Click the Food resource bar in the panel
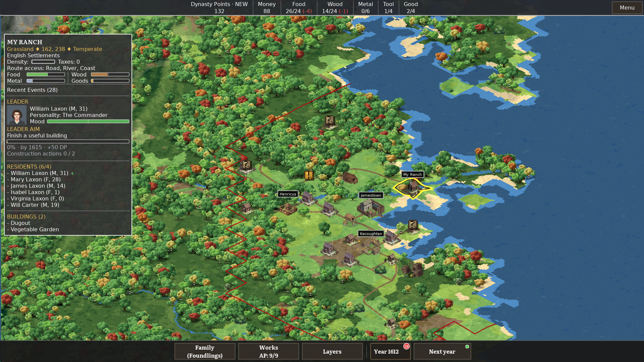The height and width of the screenshot is (362, 644). tap(46, 74)
